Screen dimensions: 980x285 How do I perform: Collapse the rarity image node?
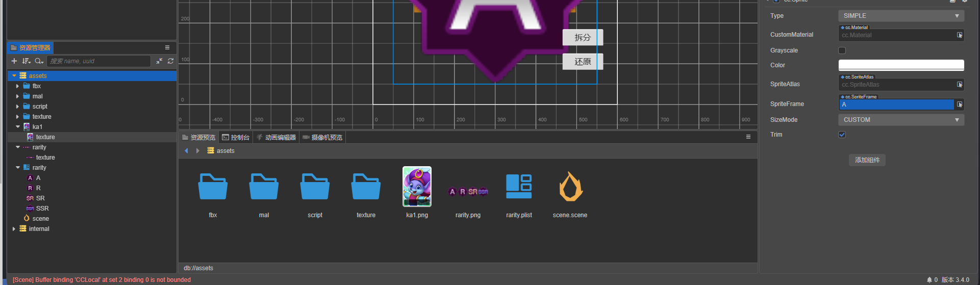click(x=17, y=147)
